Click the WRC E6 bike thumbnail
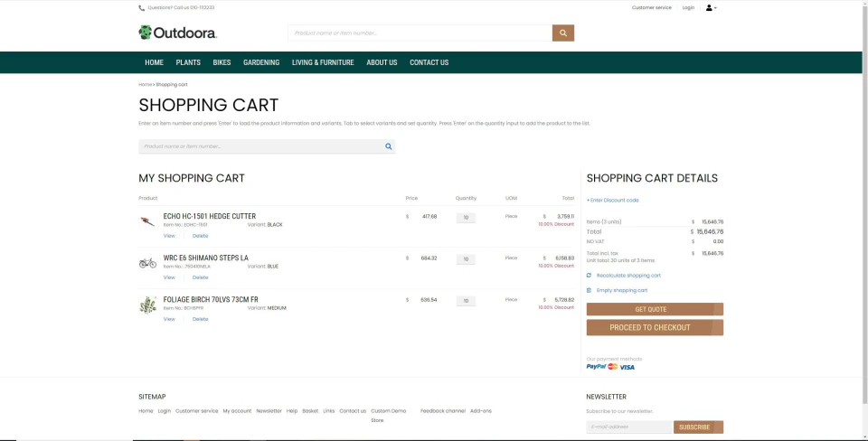This screenshot has height=441, width=868. [147, 263]
